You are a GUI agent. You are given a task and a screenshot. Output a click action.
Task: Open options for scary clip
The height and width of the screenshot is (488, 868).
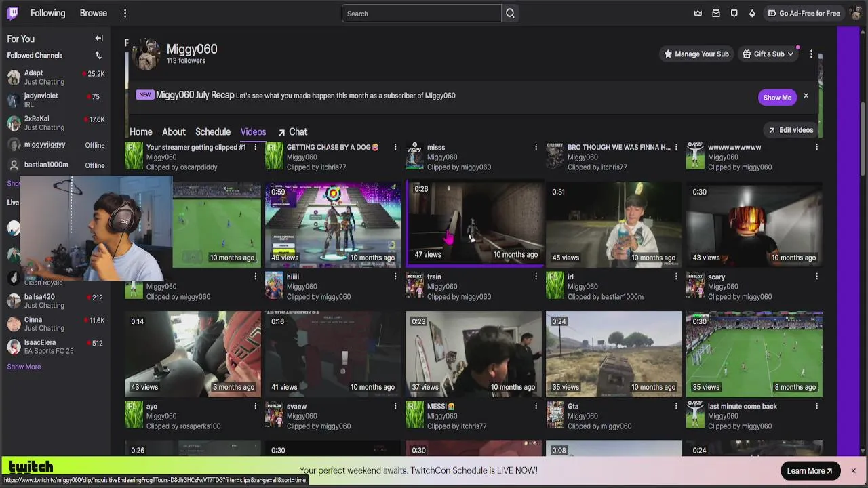click(x=816, y=277)
